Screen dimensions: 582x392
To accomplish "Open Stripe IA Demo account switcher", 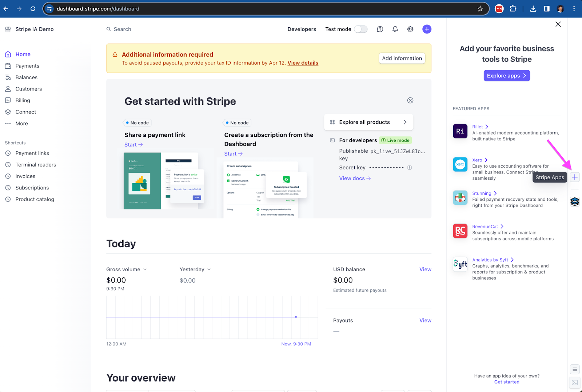I will tap(30, 29).
